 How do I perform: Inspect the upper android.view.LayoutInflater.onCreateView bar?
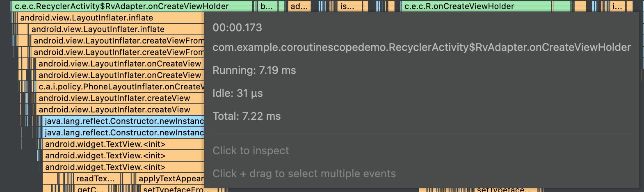click(x=120, y=64)
